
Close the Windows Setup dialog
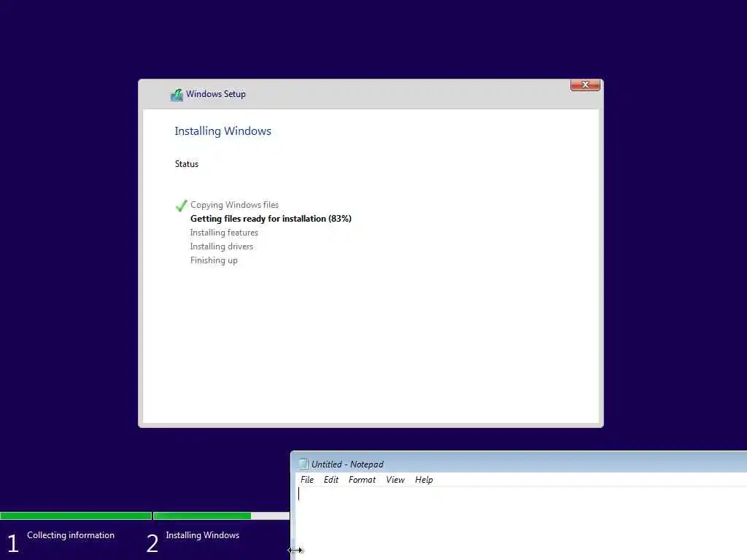[x=585, y=85]
